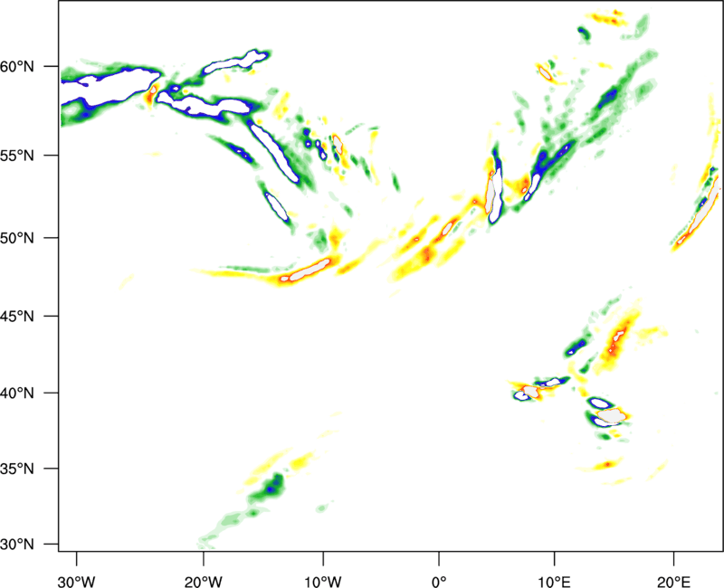
Task: Click the green-blue blob near 34°N 14°W
Action: [269, 488]
